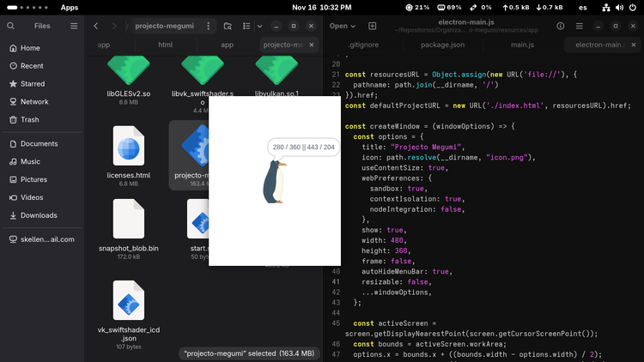Viewport: 644px width, 362px height.
Task: Open the skellen mail account location
Action: click(x=42, y=239)
